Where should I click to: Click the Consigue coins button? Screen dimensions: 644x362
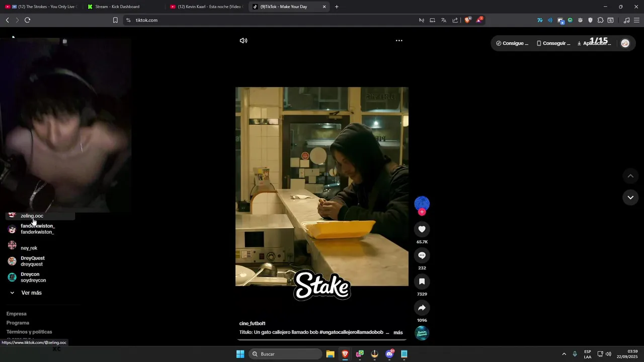[x=512, y=43]
